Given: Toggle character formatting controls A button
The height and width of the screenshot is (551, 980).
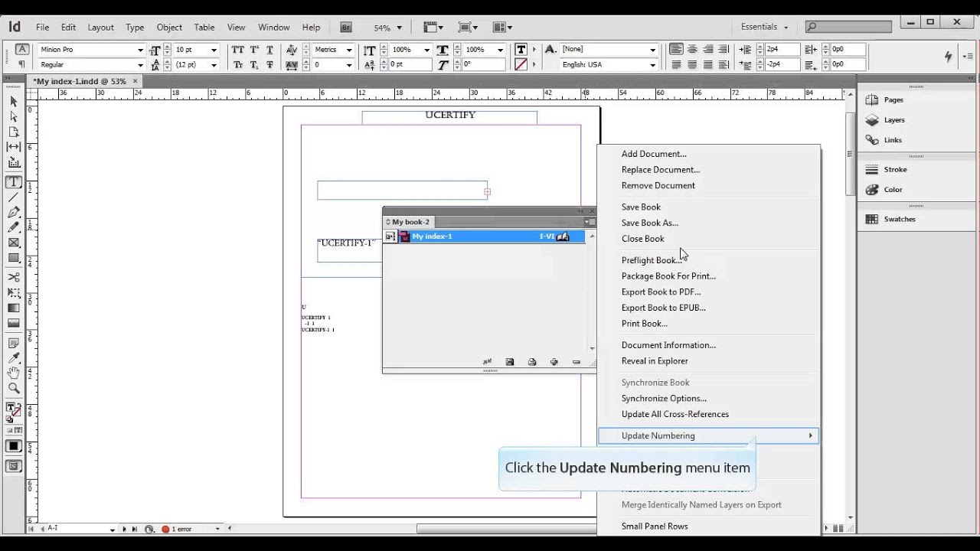Looking at the screenshot, I should tap(21, 49).
